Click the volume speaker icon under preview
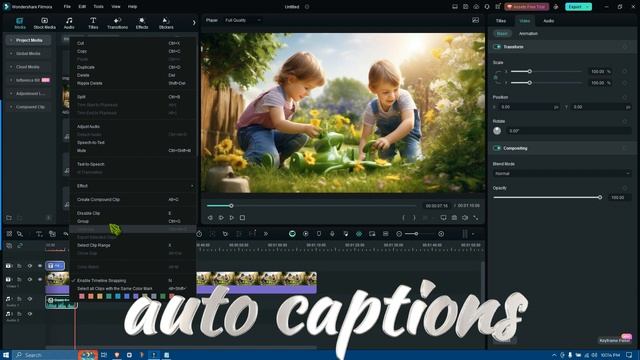This screenshot has width=640, height=360. coord(465,218)
